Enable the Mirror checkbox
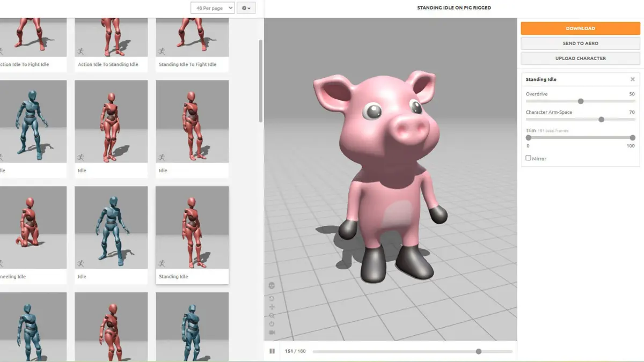The image size is (644, 362). pyautogui.click(x=528, y=158)
